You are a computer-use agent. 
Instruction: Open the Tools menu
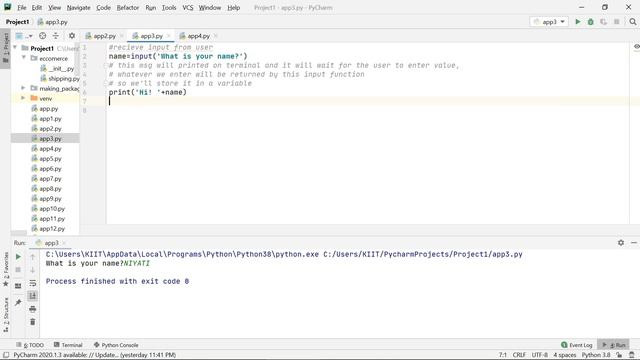pos(169,7)
